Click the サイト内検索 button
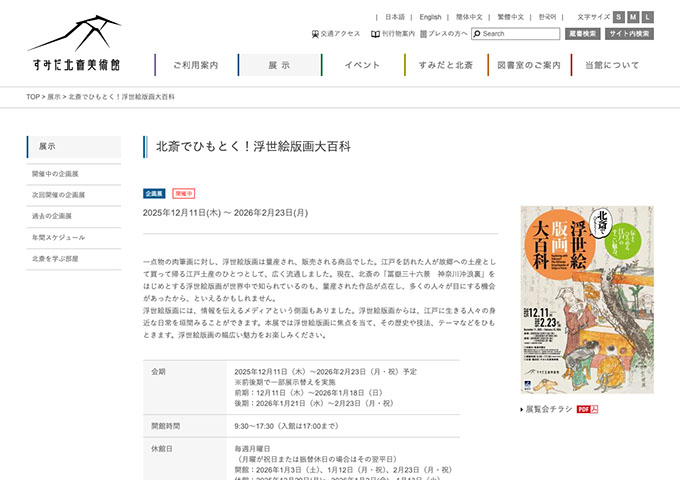Screen dimensions: 680x480 [x=629, y=34]
